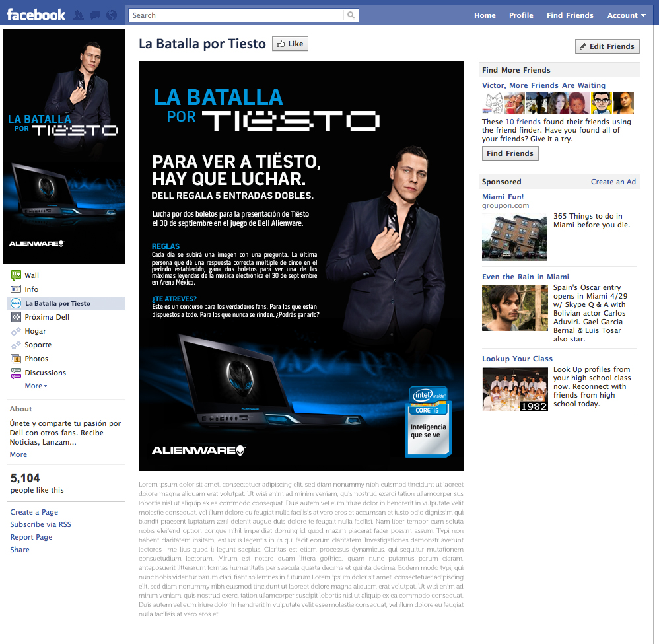Open the Miami Fun! ad title
659x644 pixels.
point(503,197)
